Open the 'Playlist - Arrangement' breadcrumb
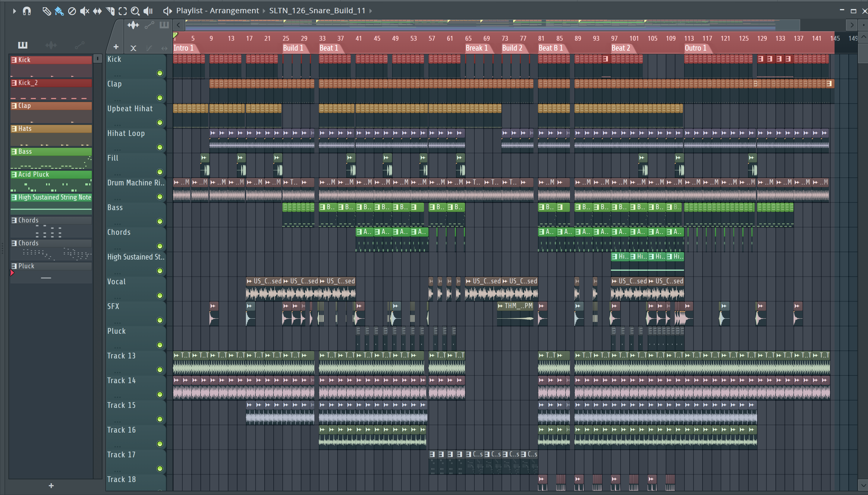Image resolution: width=868 pixels, height=495 pixels. (218, 11)
